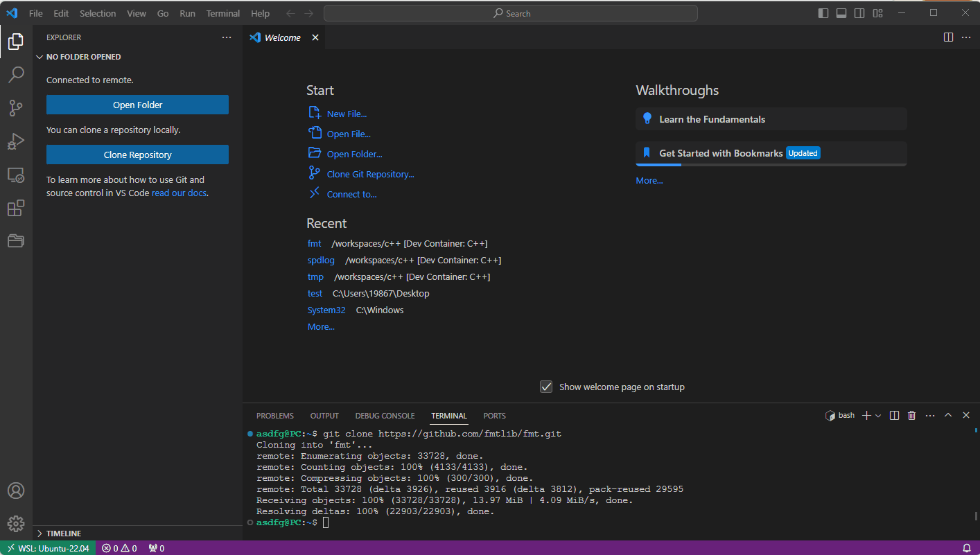Uncheck Show welcome page on startup
Viewport: 980px width, 555px height.
click(x=546, y=387)
